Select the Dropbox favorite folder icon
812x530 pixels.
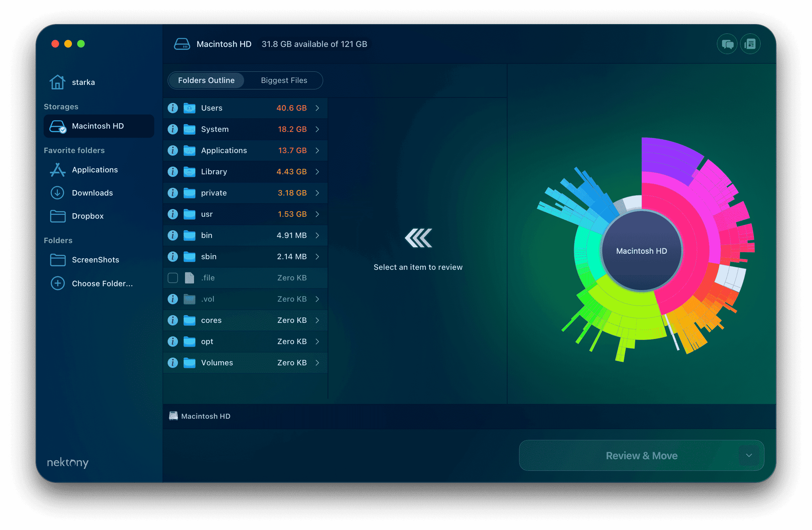[x=57, y=216]
